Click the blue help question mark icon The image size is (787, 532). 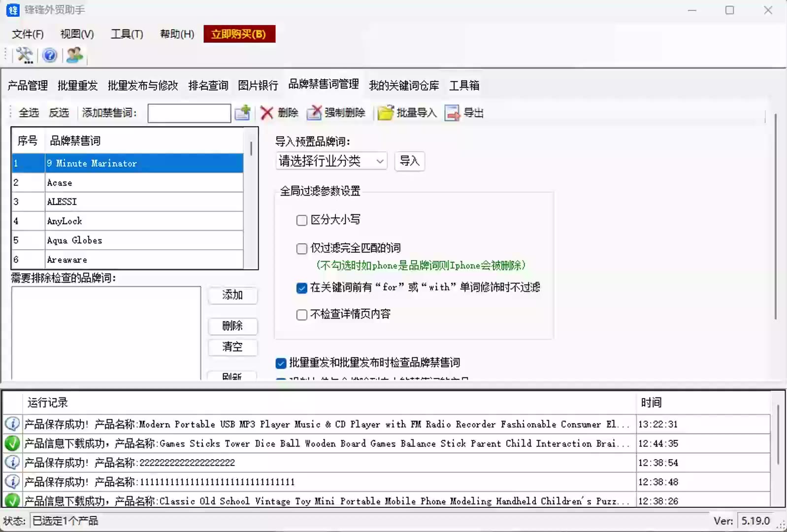pyautogui.click(x=50, y=55)
